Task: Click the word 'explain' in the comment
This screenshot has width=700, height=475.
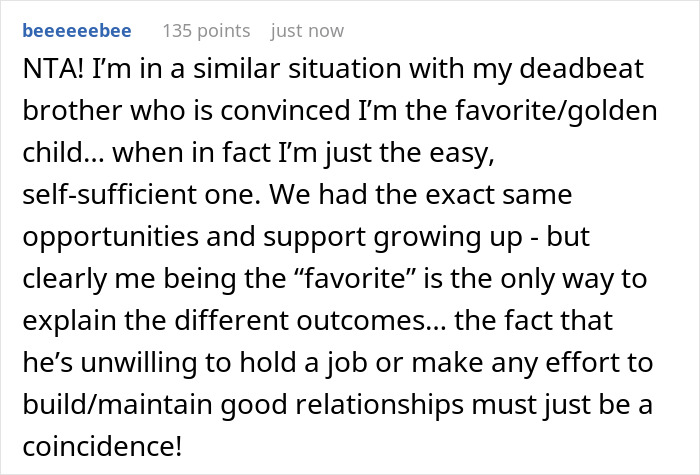Action: 69,321
